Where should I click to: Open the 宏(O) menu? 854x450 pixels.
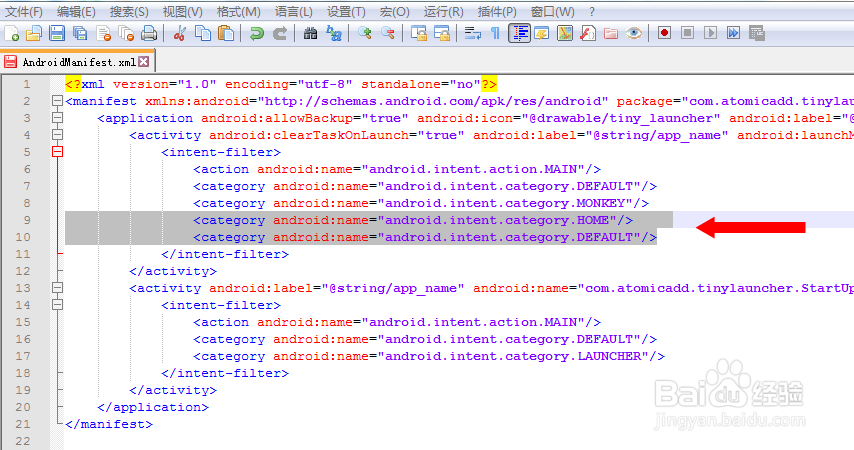coord(394,11)
